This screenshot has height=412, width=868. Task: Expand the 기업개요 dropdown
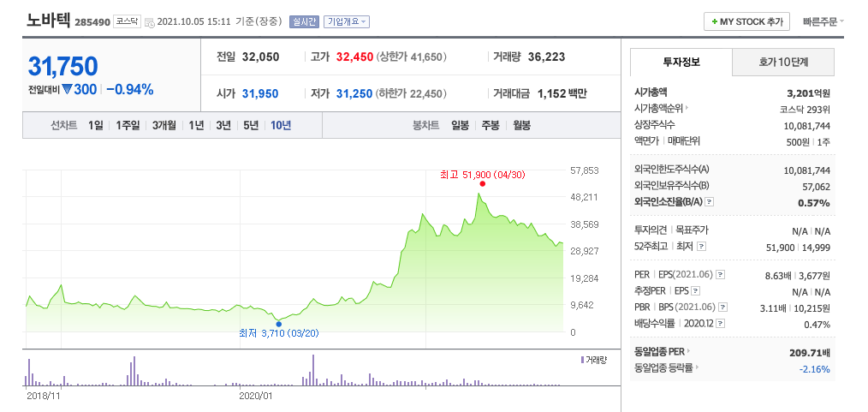347,22
